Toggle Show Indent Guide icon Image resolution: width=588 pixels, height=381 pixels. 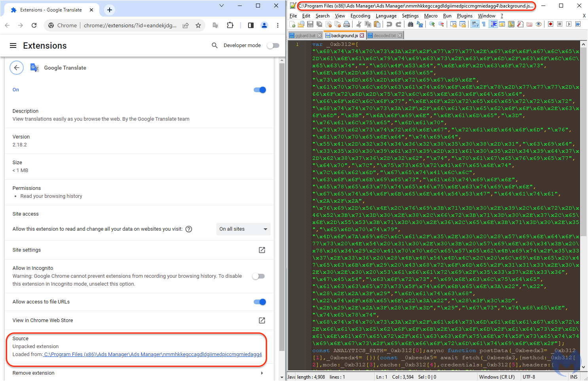(x=493, y=24)
